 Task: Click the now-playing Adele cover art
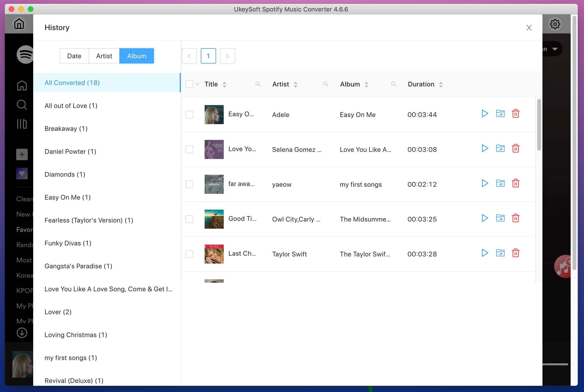click(23, 364)
